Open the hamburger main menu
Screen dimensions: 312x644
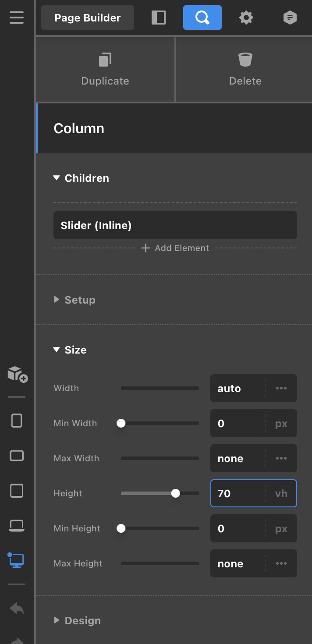point(17,18)
